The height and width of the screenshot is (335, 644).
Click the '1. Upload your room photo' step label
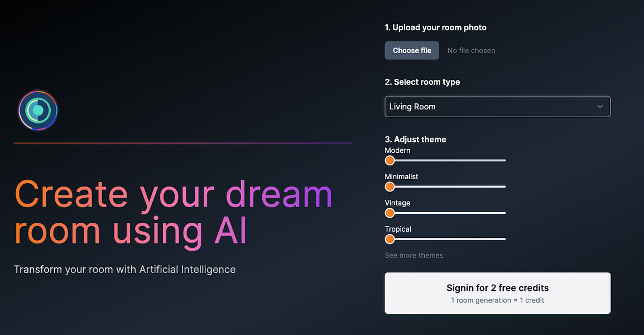435,27
